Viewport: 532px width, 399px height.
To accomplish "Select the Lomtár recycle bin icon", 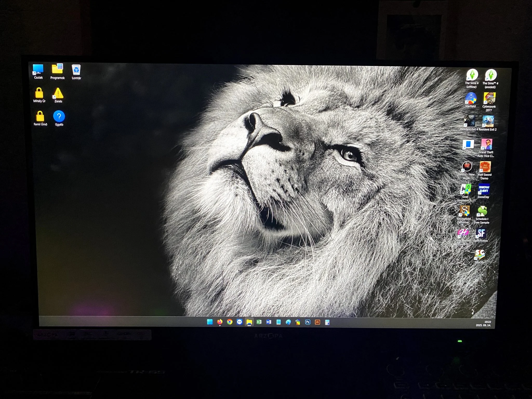I will 76,71.
